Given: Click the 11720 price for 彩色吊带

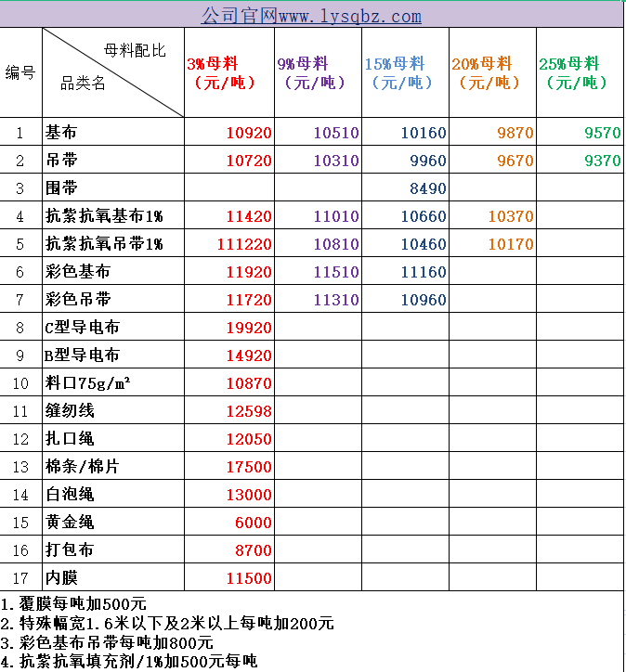Looking at the screenshot, I should coord(229,299).
